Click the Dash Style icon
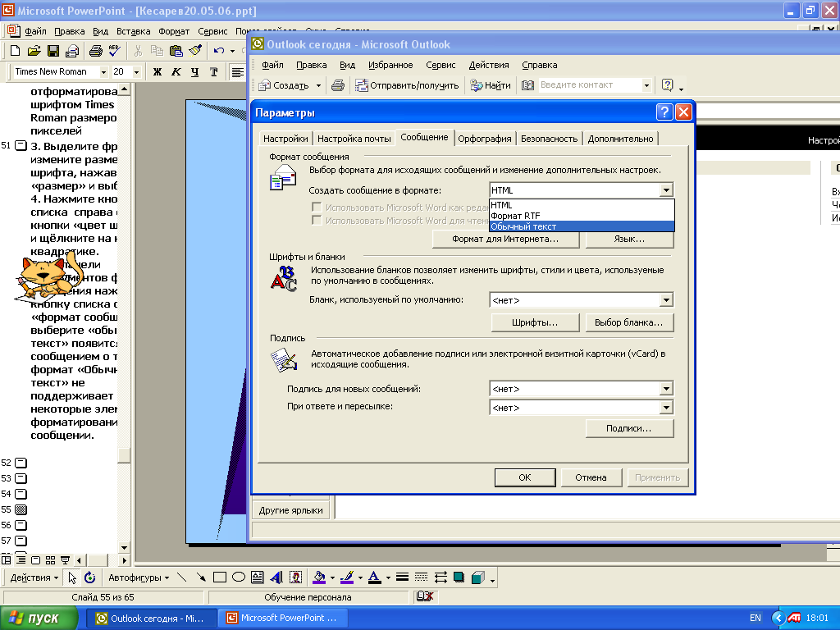This screenshot has height=630, width=840. pyautogui.click(x=421, y=577)
